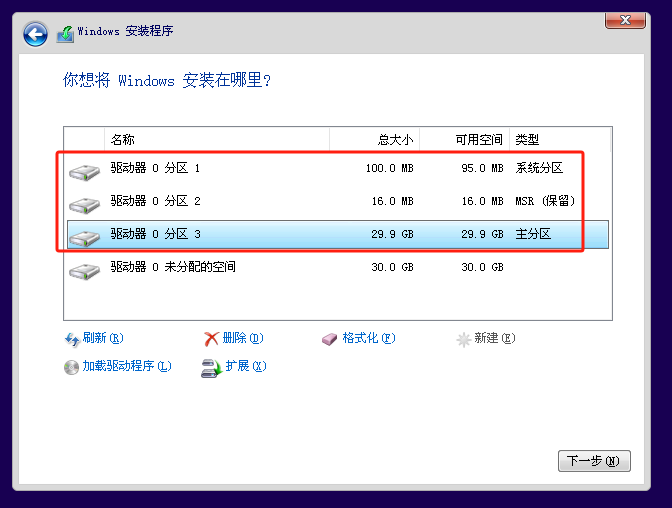The image size is (672, 508).
Task: Click the drive icon for unallocated space
Action: 85,269
